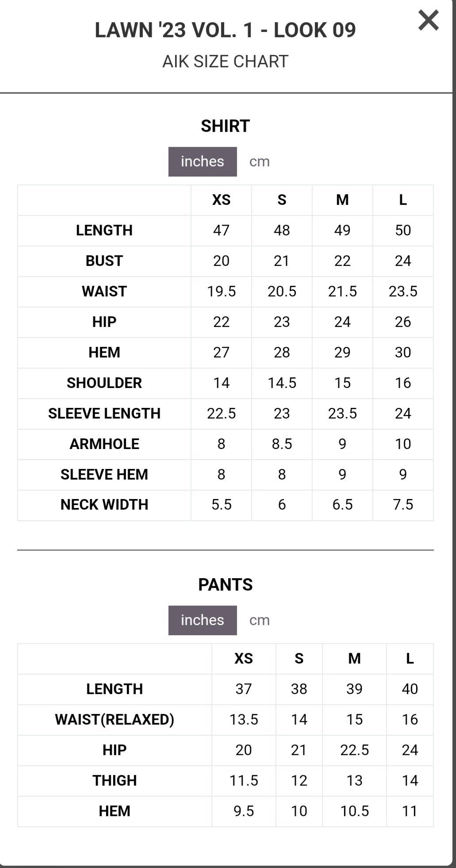Viewport: 456px width, 868px height.
Task: Click the PANTS section heading
Action: (x=225, y=585)
